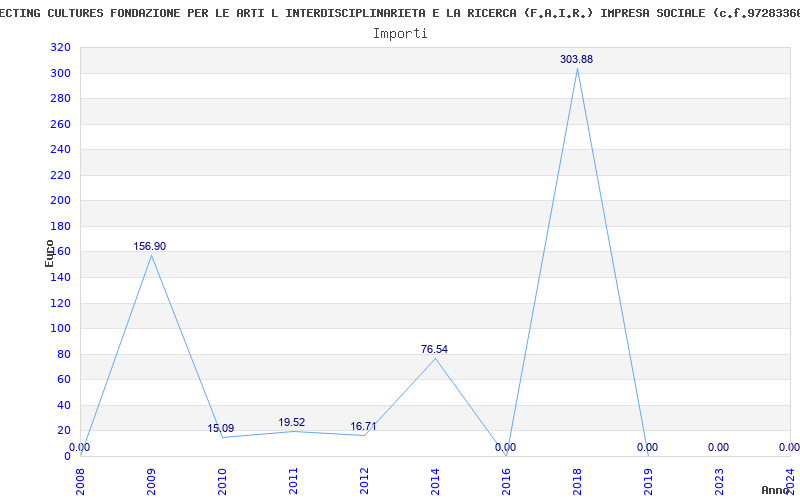
Task: Click the x-axis year 2019
Action: (648, 482)
